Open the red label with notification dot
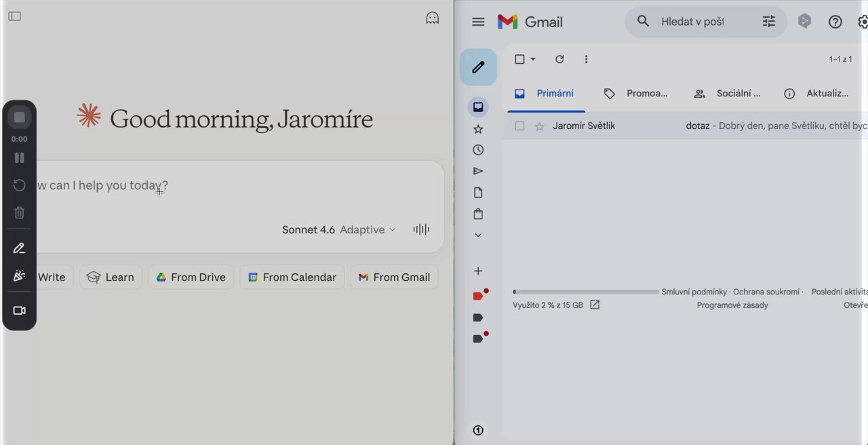This screenshot has width=868, height=445. tap(479, 295)
